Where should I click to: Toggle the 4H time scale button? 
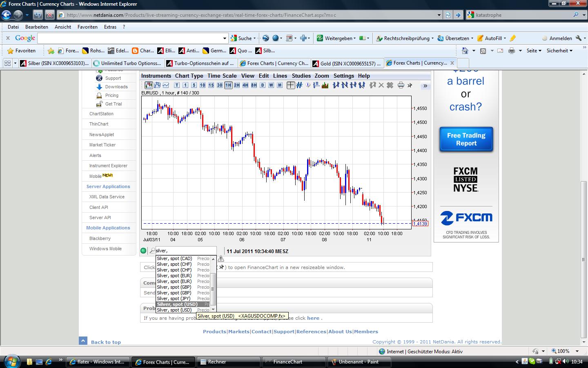pos(245,85)
